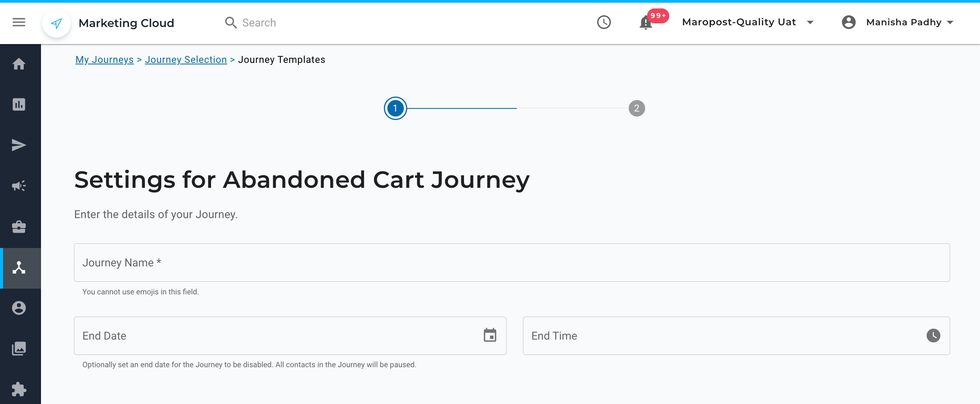Open the megaphone campaigns icon
The width and height of the screenshot is (980, 404).
pos(19,186)
